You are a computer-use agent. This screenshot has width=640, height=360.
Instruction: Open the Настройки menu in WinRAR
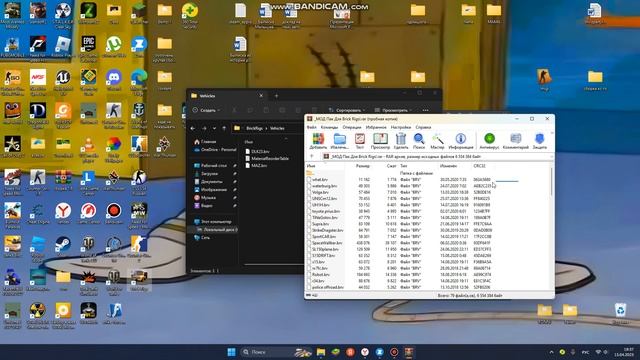click(400, 127)
